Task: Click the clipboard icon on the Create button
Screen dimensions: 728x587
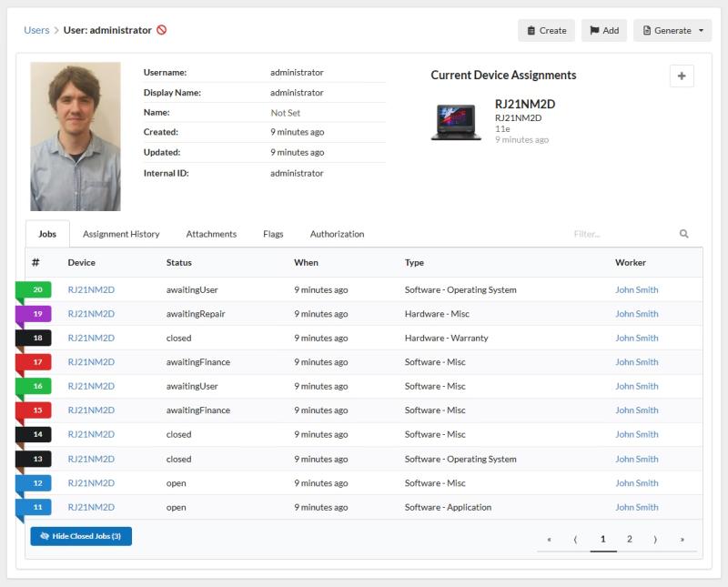Action: tap(533, 30)
